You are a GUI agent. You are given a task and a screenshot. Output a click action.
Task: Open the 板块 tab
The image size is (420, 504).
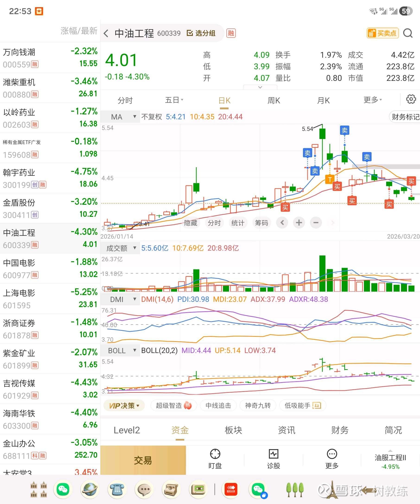coord(233,430)
